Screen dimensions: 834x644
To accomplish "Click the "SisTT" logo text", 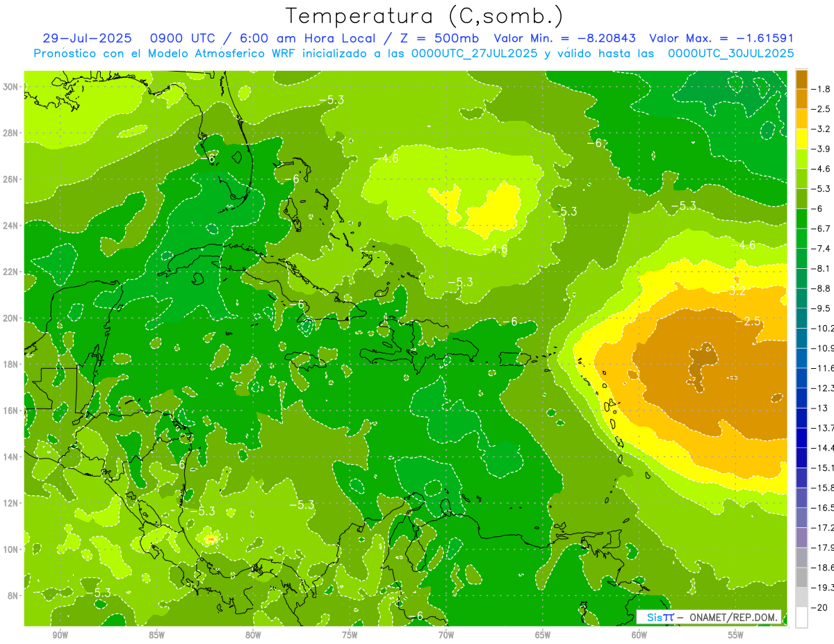I will pyautogui.click(x=660, y=617).
